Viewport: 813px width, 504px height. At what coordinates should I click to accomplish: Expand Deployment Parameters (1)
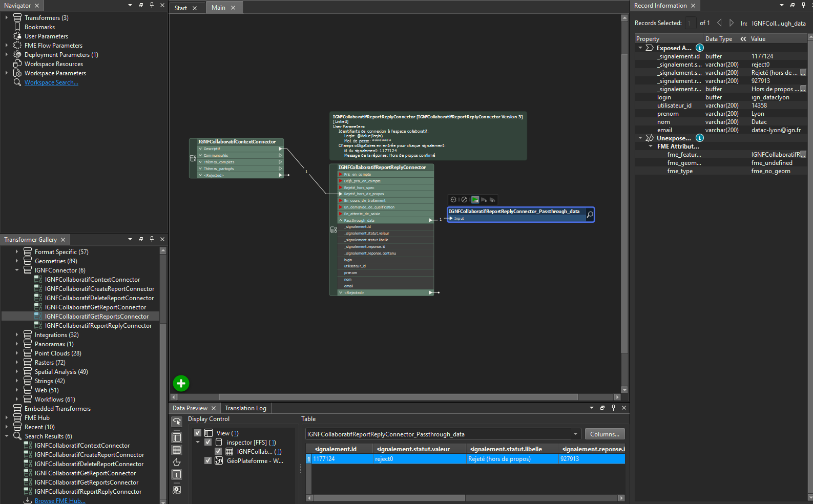click(7, 54)
